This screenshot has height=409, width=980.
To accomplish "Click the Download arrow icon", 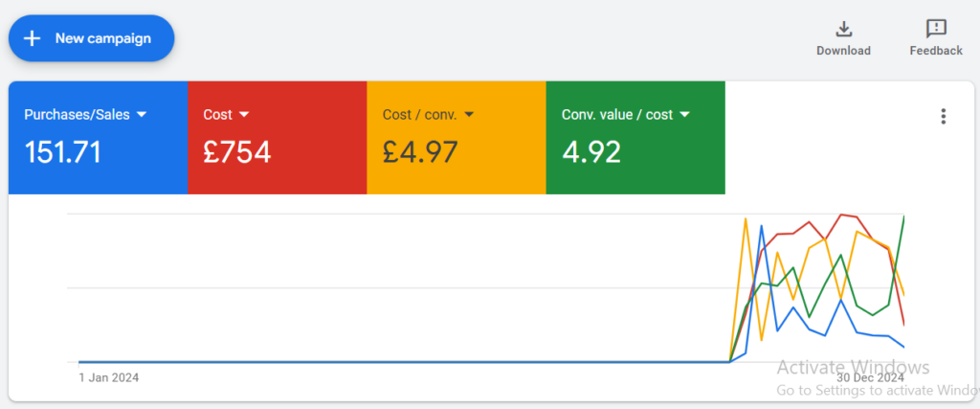I will (843, 29).
